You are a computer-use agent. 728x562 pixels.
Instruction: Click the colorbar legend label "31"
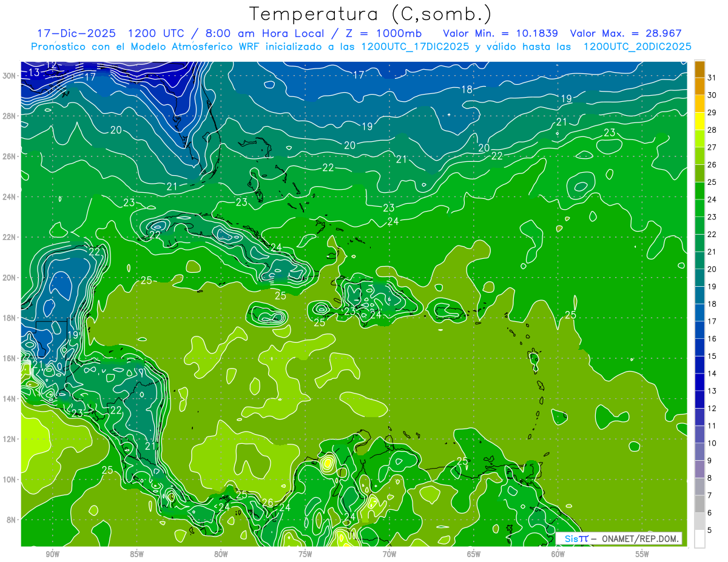[x=712, y=78]
